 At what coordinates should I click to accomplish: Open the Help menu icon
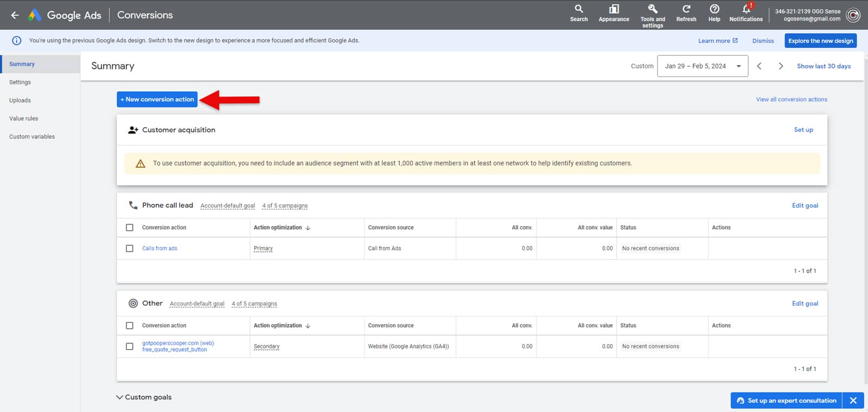(714, 9)
